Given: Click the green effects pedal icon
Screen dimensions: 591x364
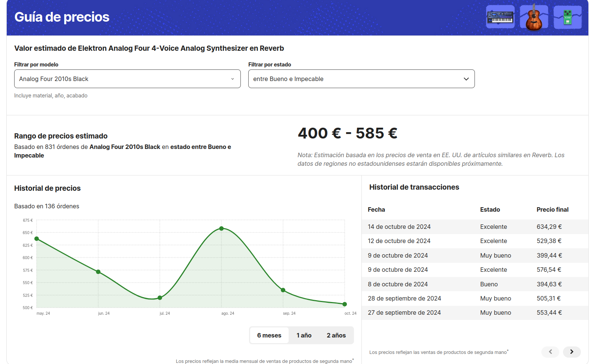Looking at the screenshot, I should (567, 17).
